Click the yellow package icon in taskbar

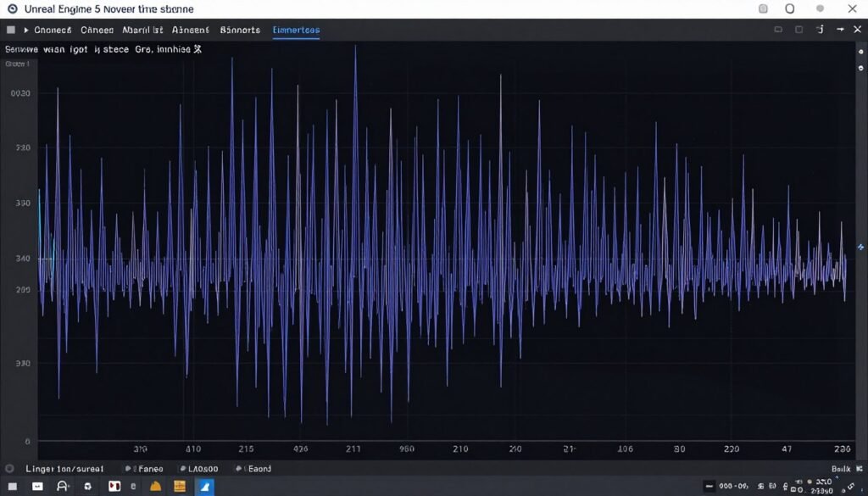pos(179,487)
